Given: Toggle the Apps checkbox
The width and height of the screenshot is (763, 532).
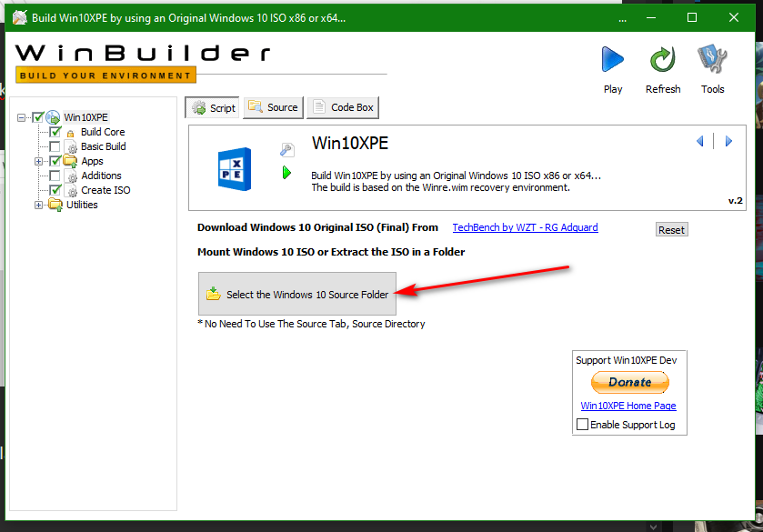Looking at the screenshot, I should point(55,161).
